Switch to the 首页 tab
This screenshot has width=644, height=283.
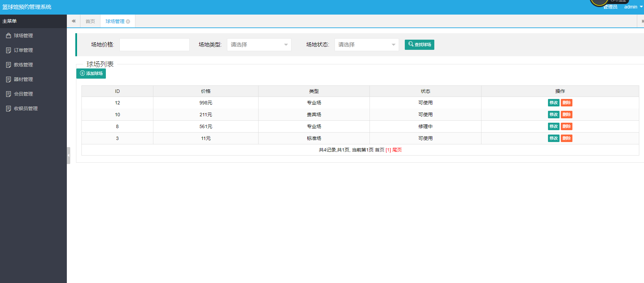click(x=90, y=21)
